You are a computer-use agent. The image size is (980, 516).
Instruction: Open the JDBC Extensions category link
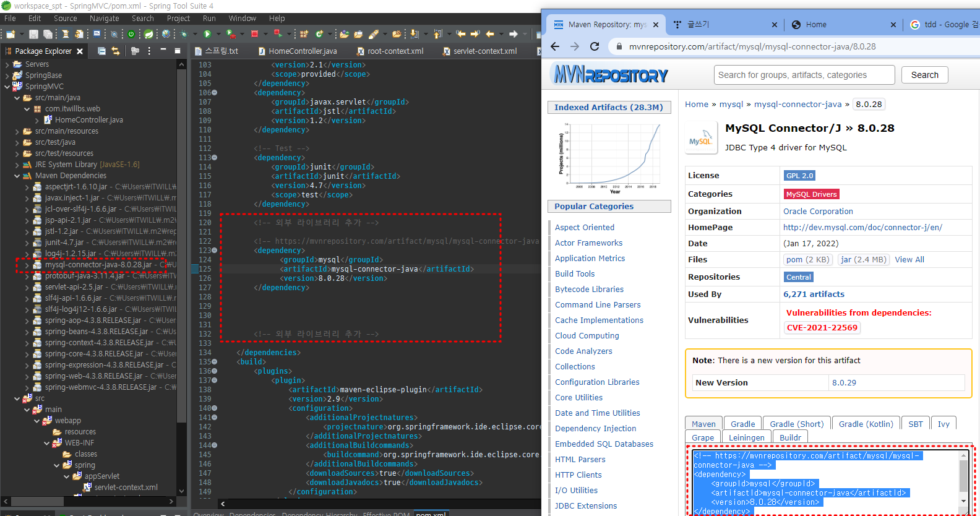click(586, 506)
